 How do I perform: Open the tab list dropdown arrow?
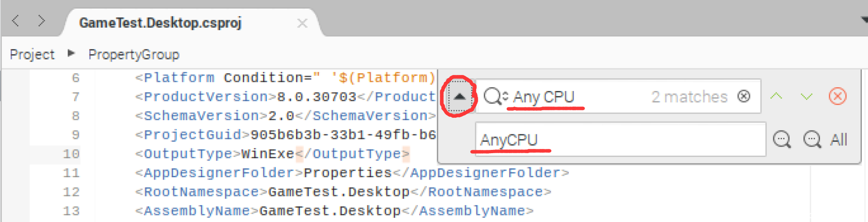[864, 20]
